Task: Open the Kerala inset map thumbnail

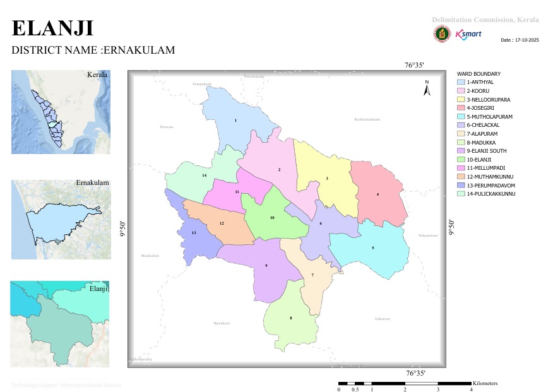Action: click(x=61, y=112)
